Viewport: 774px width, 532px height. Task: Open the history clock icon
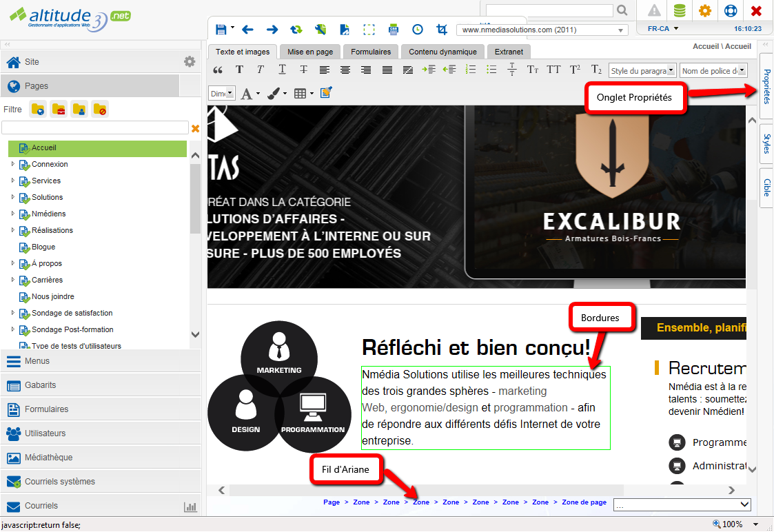(418, 30)
